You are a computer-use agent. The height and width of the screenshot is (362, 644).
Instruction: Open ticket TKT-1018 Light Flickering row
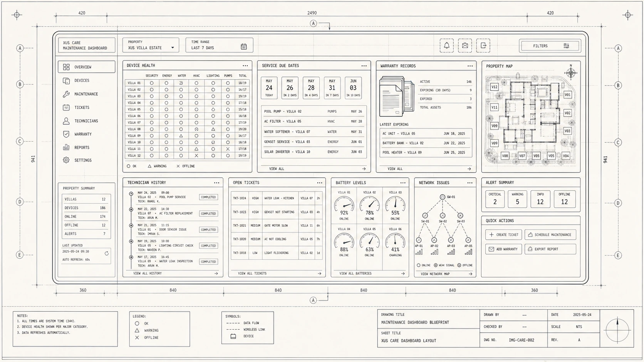pos(277,253)
